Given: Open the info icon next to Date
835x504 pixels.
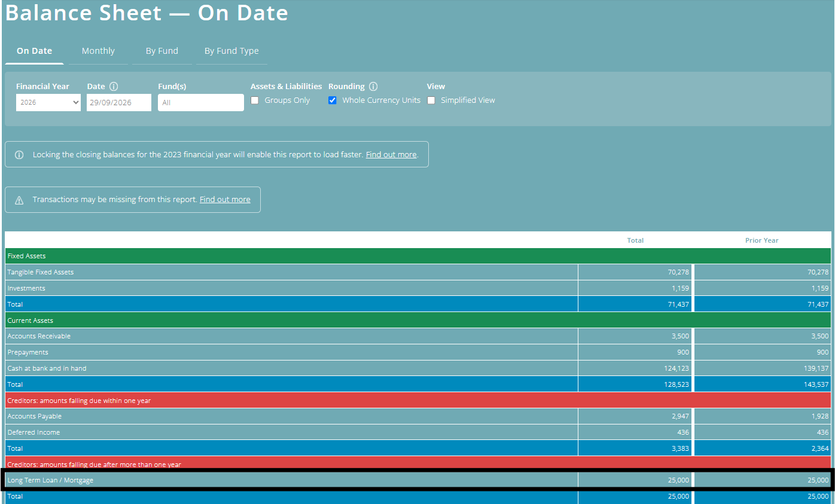Looking at the screenshot, I should pyautogui.click(x=114, y=87).
